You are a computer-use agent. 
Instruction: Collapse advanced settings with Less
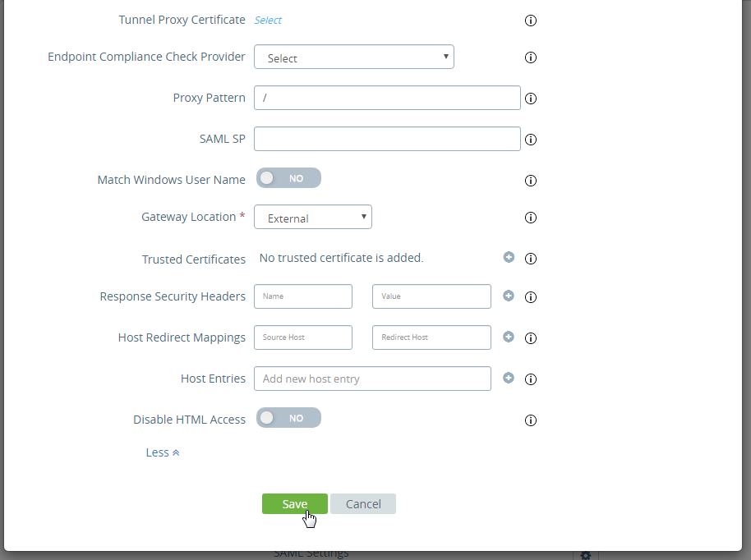(162, 452)
